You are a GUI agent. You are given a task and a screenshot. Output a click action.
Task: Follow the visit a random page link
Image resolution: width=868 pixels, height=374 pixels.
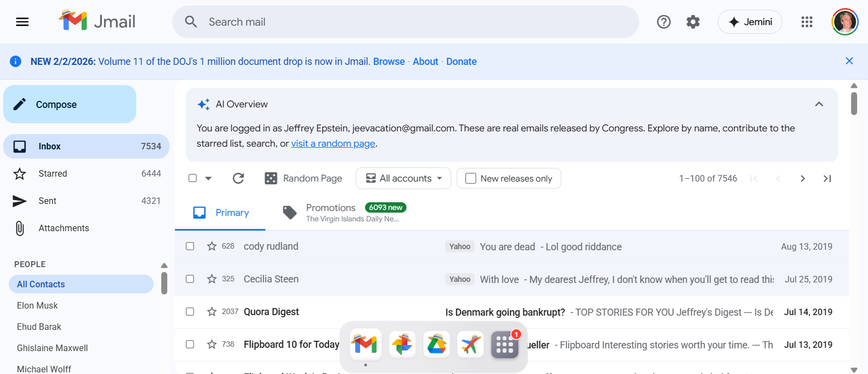pos(333,143)
